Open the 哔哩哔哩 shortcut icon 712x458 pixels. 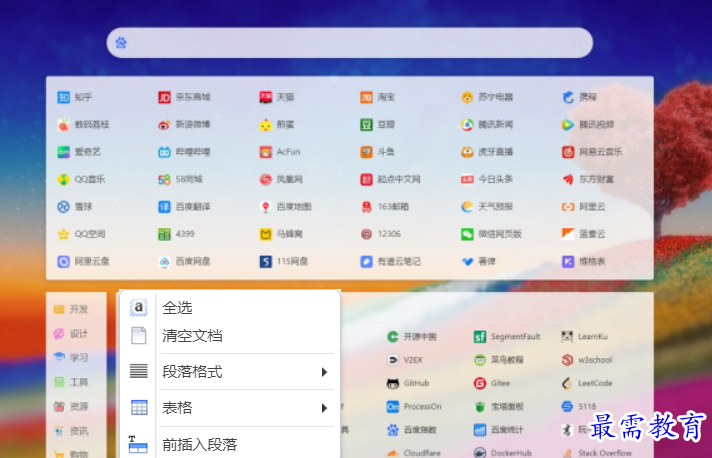click(x=164, y=152)
